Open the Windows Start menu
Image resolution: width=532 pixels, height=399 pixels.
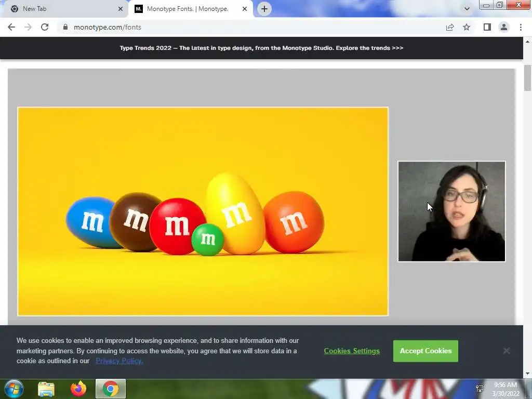[14, 389]
